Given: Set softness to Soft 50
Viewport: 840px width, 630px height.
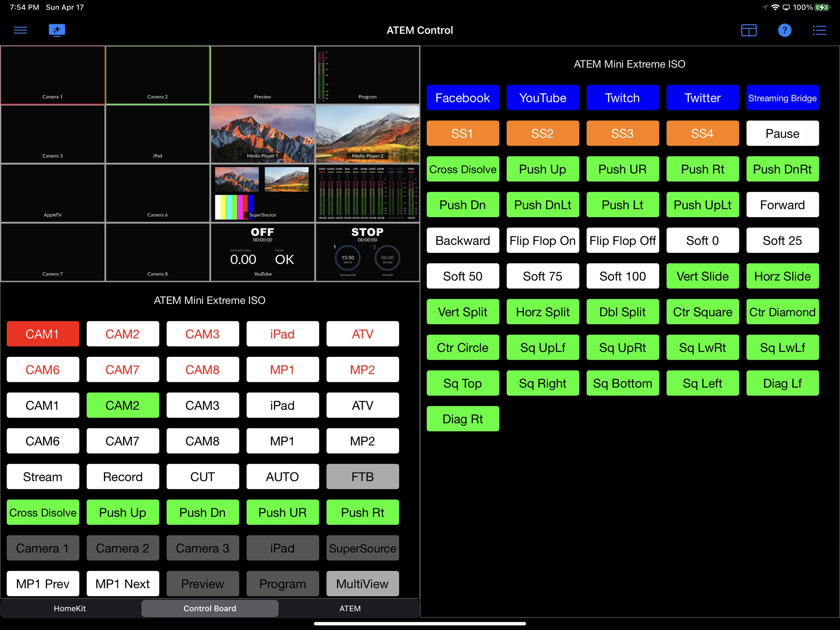Looking at the screenshot, I should tap(463, 276).
